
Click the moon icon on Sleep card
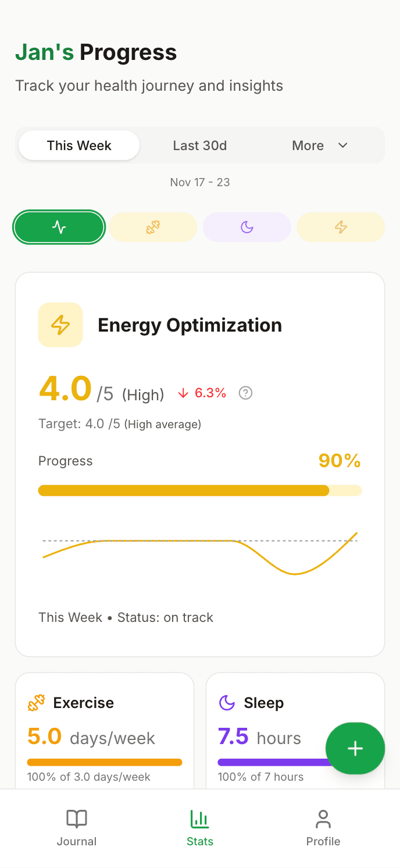point(226,702)
